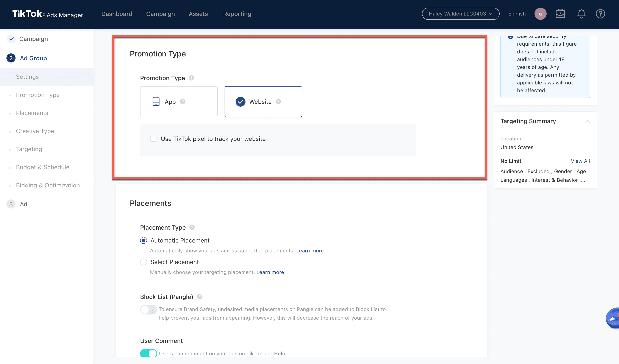
Task: Click View All in Targeting Summary
Action: (x=580, y=161)
